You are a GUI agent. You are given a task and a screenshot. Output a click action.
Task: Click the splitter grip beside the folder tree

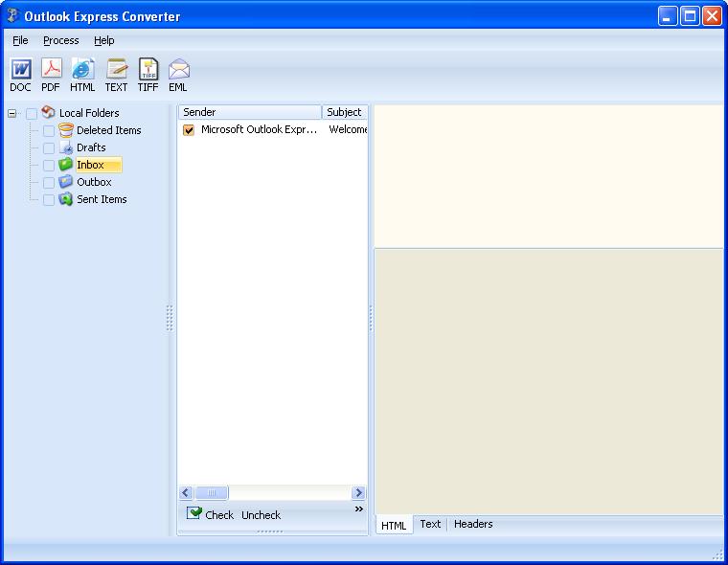[x=170, y=318]
